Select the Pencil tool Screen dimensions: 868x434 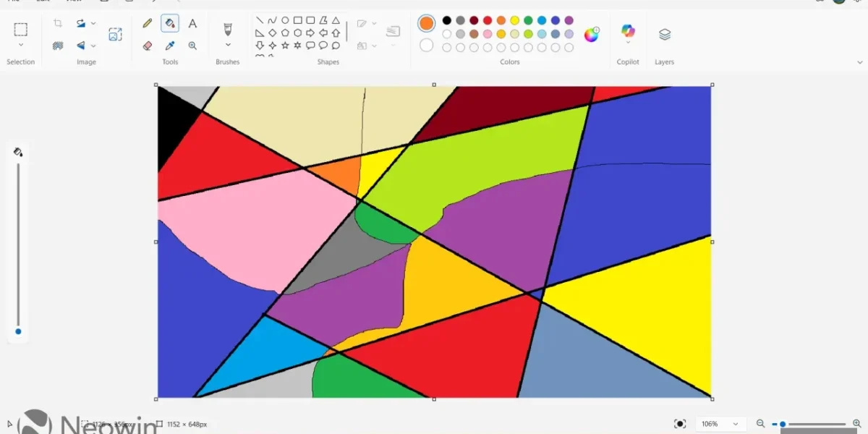pos(148,24)
